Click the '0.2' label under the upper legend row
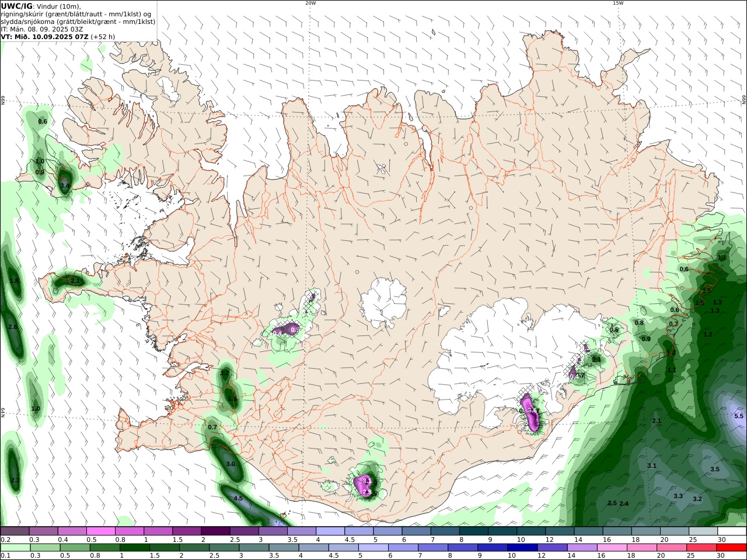747x560 pixels. coord(5,540)
